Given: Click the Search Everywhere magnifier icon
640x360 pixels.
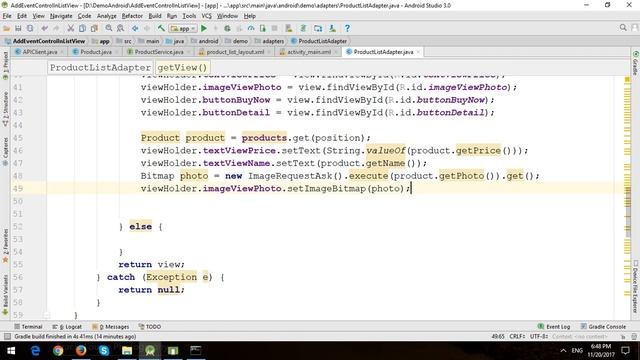Looking at the screenshot, I should click(x=623, y=28).
